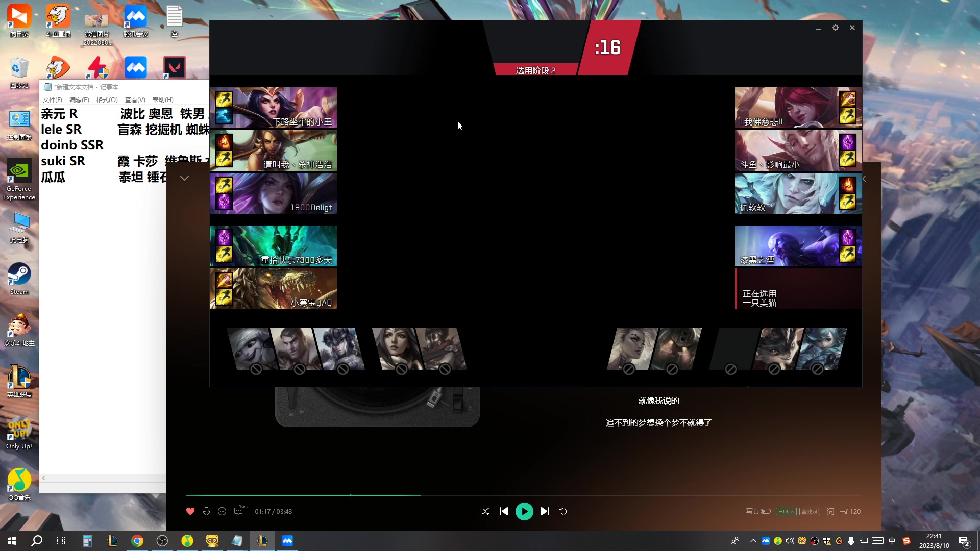The height and width of the screenshot is (551, 980).
Task: Click enemy card 漆黑之湮
Action: (798, 246)
